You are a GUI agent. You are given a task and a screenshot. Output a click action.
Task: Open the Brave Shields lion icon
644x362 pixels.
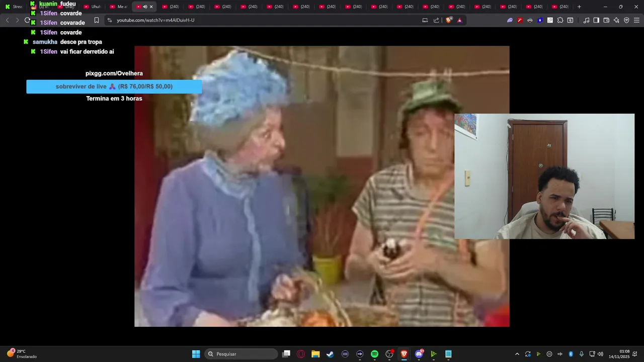[449, 20]
